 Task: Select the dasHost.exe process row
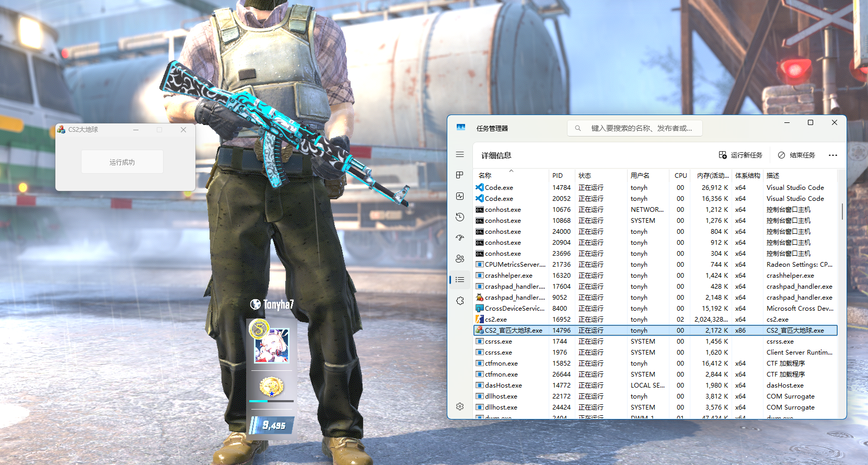(x=655, y=385)
